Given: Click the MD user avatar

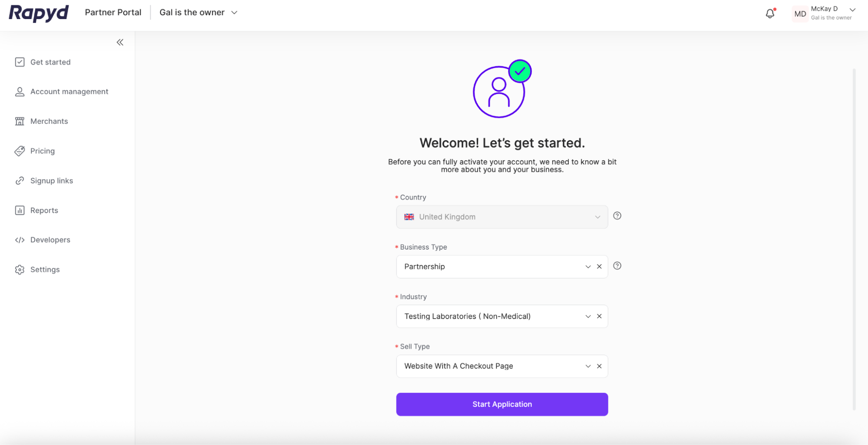Looking at the screenshot, I should click(x=800, y=13).
